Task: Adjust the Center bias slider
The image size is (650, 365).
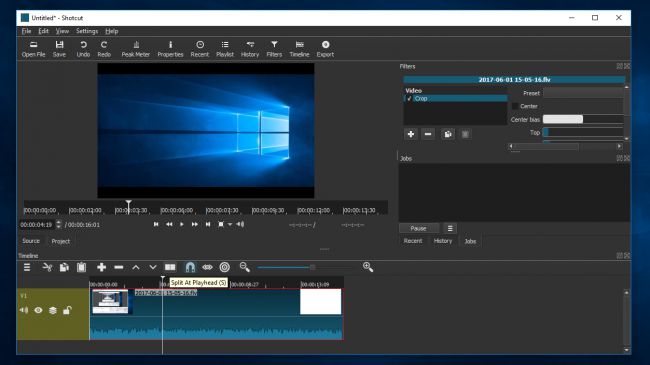Action: 583,119
